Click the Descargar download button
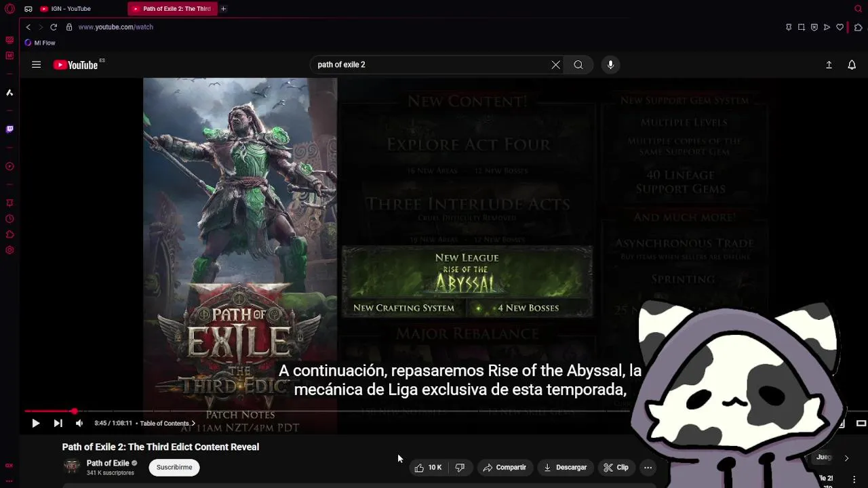 pyautogui.click(x=566, y=467)
